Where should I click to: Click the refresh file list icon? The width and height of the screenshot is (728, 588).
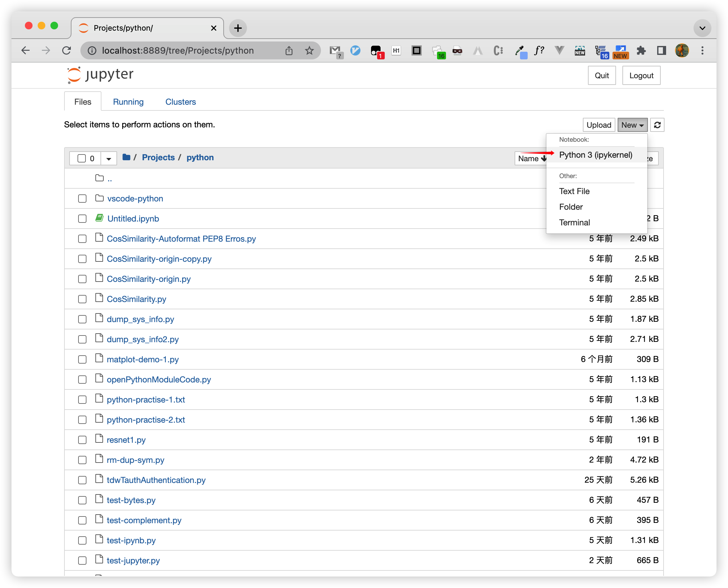pyautogui.click(x=657, y=125)
